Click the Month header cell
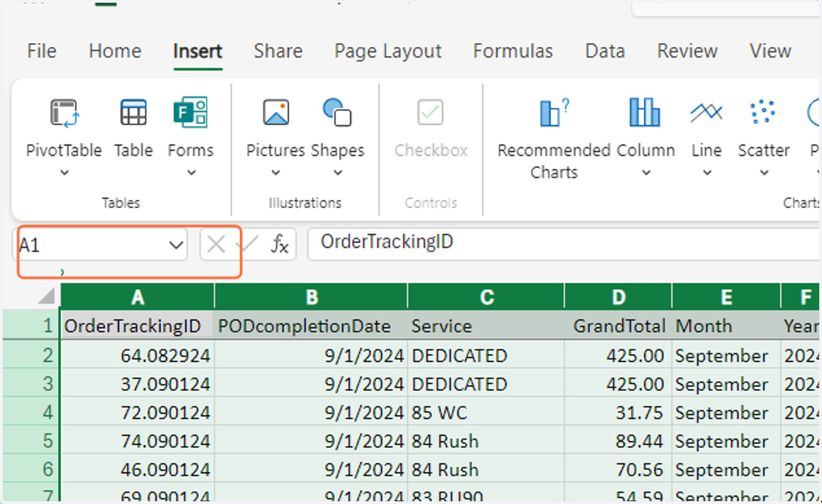 click(726, 326)
